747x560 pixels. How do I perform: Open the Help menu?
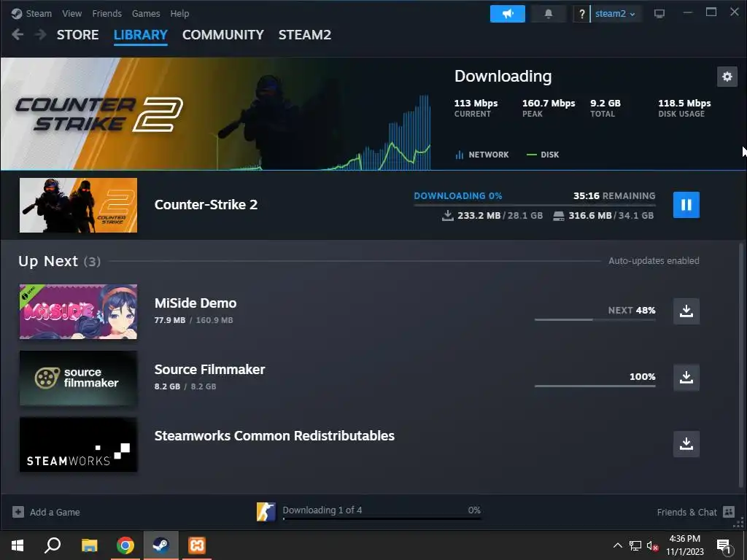[x=179, y=13]
